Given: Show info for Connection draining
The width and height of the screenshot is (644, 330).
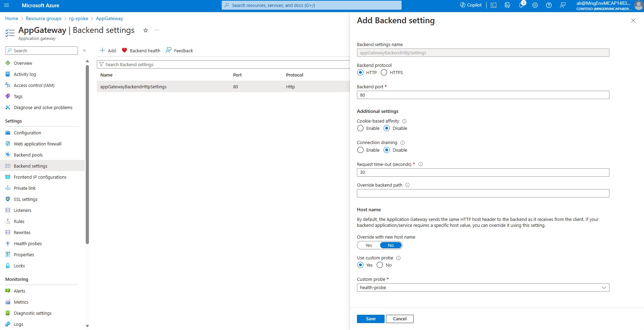Looking at the screenshot, I should 403,143.
